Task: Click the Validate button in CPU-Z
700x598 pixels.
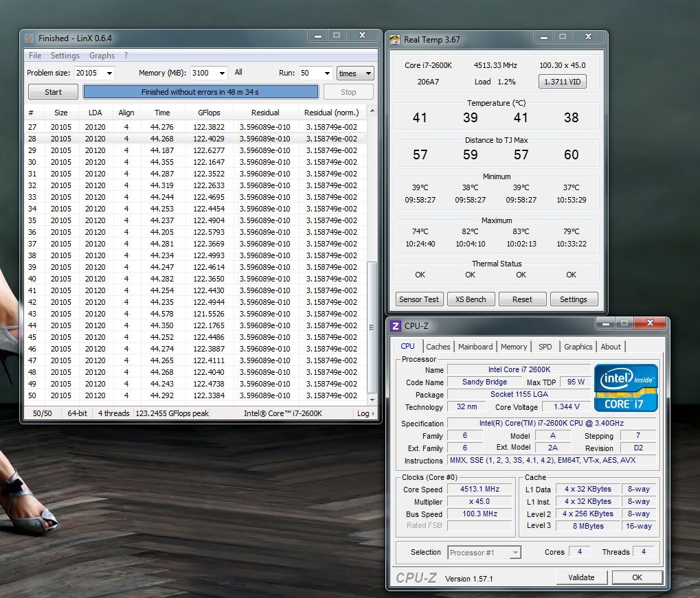Action: [x=582, y=577]
